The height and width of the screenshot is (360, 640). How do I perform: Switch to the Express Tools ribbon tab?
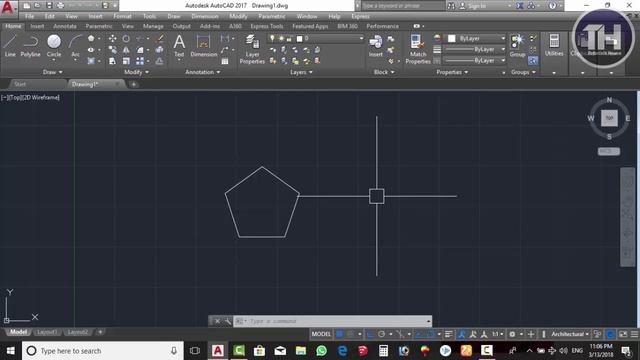(x=267, y=26)
